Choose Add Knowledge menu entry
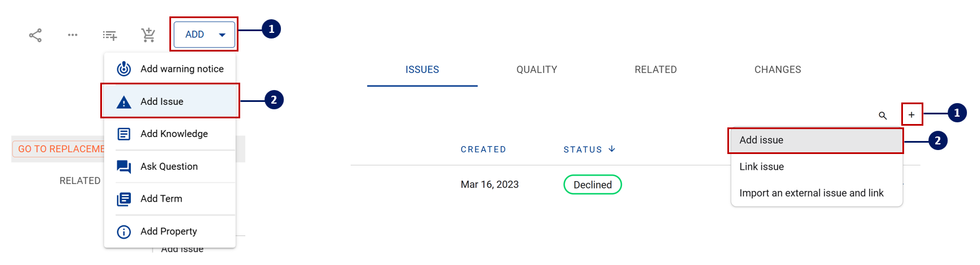This screenshot has width=980, height=265. pyautogui.click(x=174, y=134)
